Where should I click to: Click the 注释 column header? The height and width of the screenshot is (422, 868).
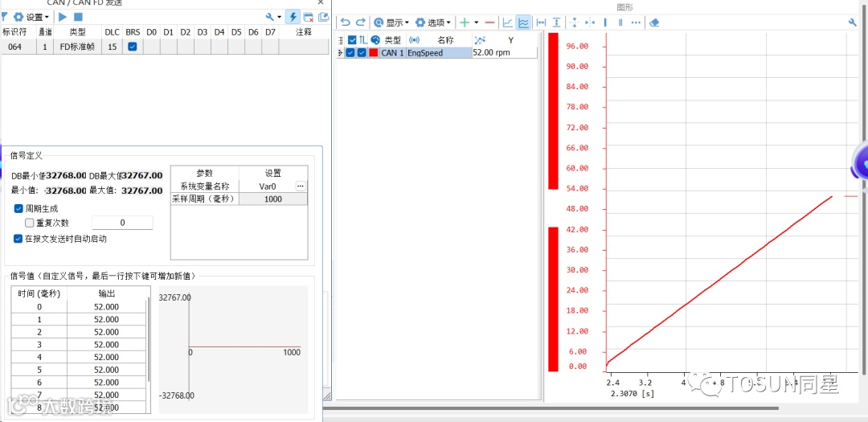coord(303,33)
